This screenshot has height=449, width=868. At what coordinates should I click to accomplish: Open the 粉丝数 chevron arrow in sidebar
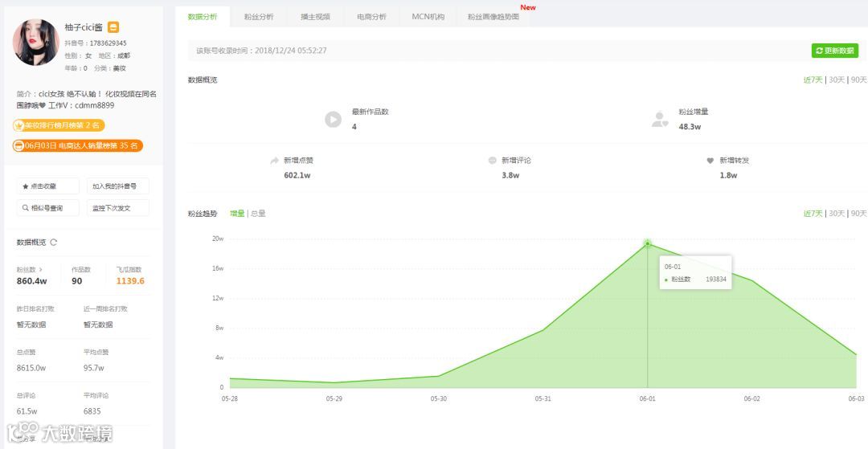coord(40,270)
